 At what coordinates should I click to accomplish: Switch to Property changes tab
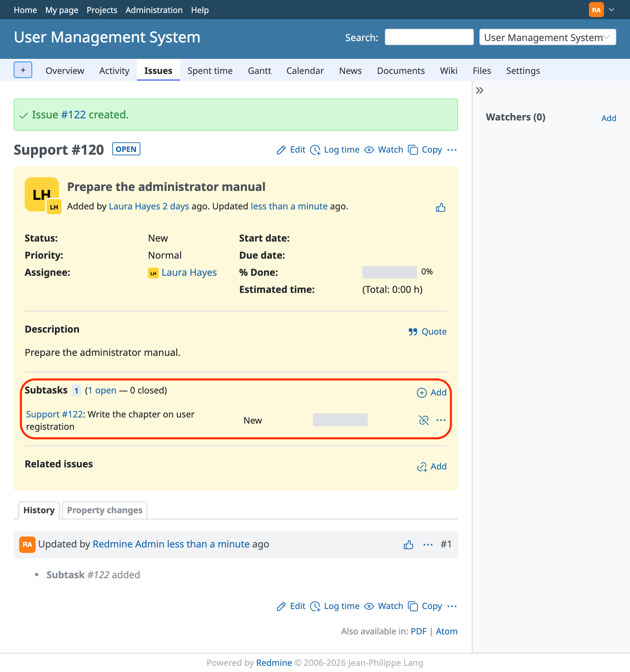(105, 510)
